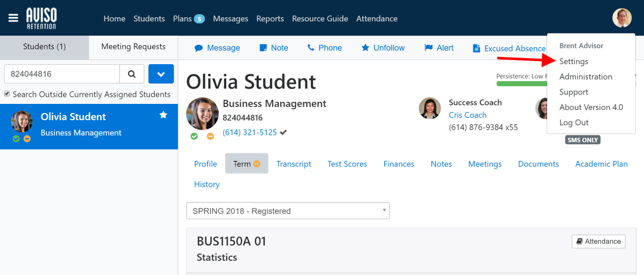Click the green check under profile photo
Screen dimensions: 644x275
[x=194, y=136]
